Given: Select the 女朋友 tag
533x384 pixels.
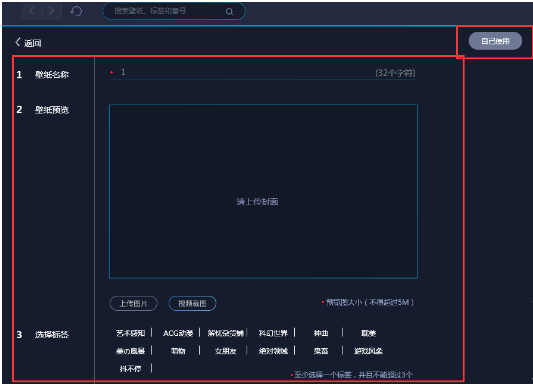Looking at the screenshot, I should pyautogui.click(x=226, y=351).
